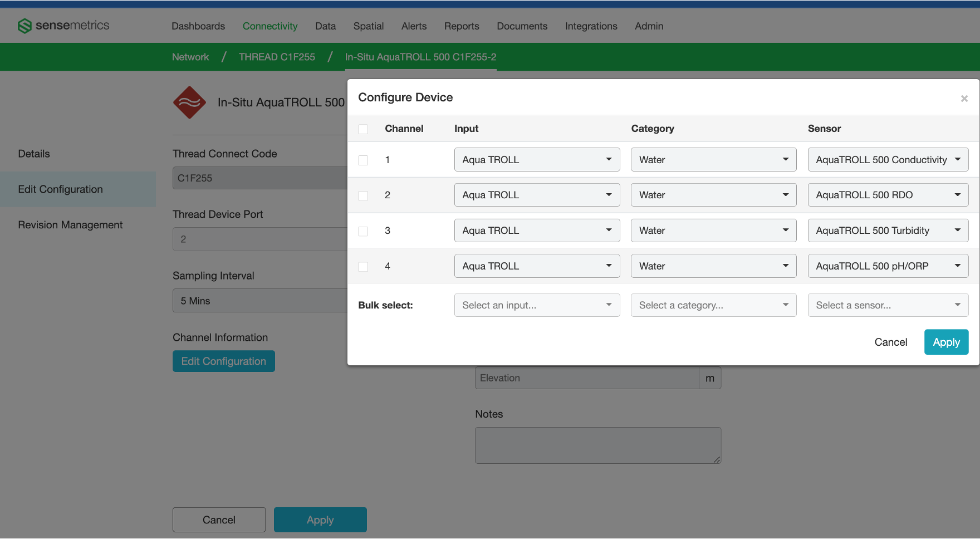Click the Elevation input field
This screenshot has width=980, height=539.
point(587,378)
